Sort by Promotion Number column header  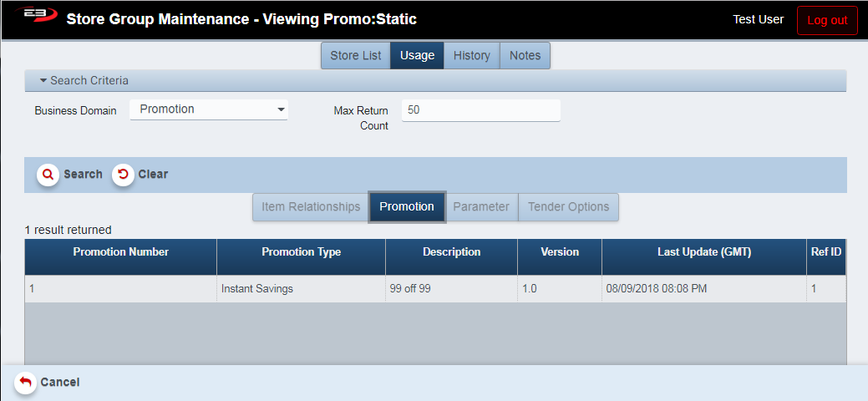(x=121, y=252)
